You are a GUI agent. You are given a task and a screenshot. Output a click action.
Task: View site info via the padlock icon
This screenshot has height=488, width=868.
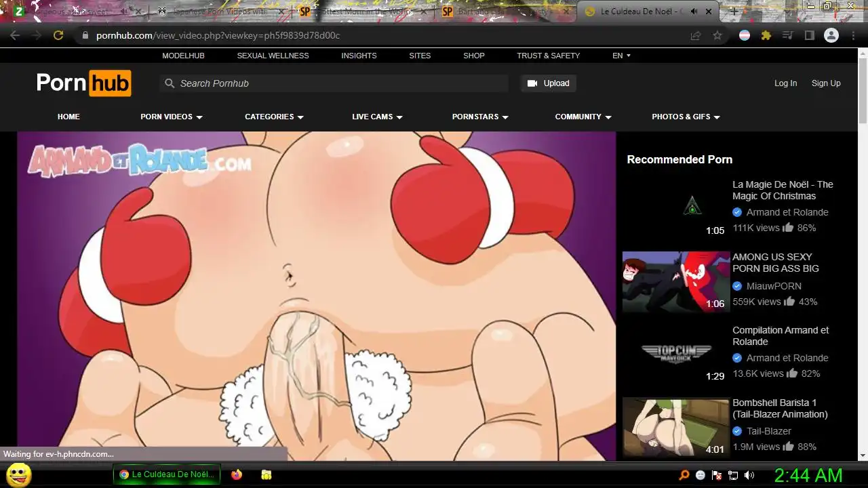(x=85, y=35)
